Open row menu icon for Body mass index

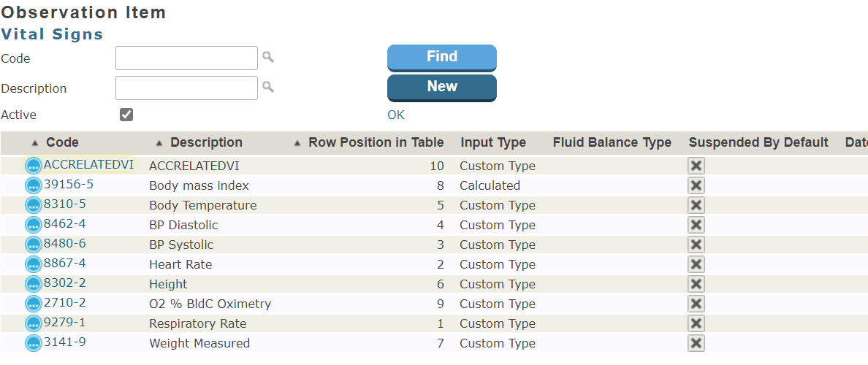pyautogui.click(x=34, y=185)
